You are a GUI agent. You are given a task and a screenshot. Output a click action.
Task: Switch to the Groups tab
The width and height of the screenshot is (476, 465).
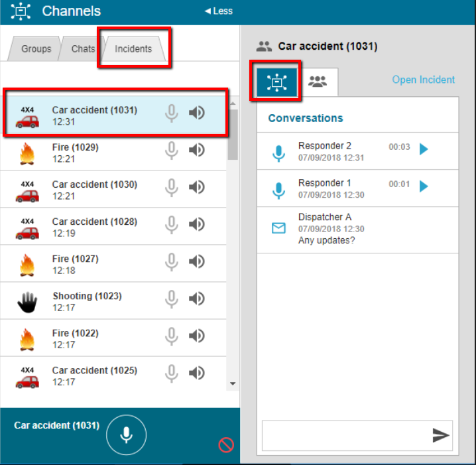point(36,49)
